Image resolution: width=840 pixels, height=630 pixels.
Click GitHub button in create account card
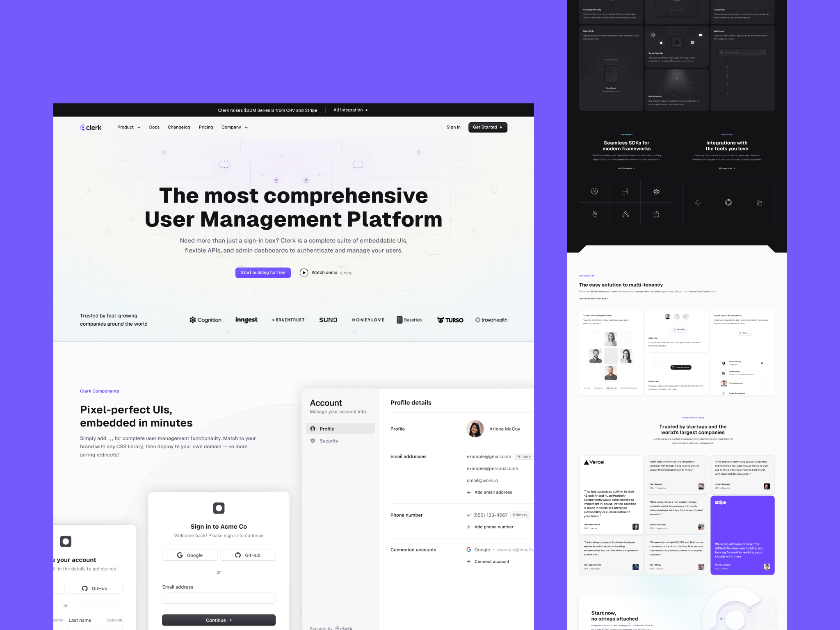click(x=95, y=589)
